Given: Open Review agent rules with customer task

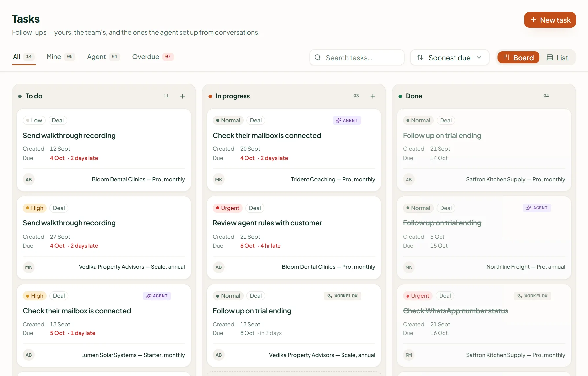Looking at the screenshot, I should (267, 223).
